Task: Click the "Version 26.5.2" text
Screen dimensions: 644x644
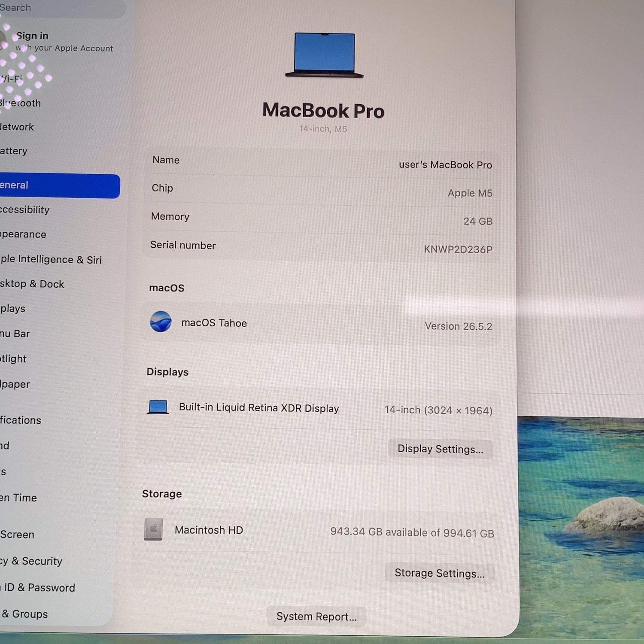Action: 459,326
